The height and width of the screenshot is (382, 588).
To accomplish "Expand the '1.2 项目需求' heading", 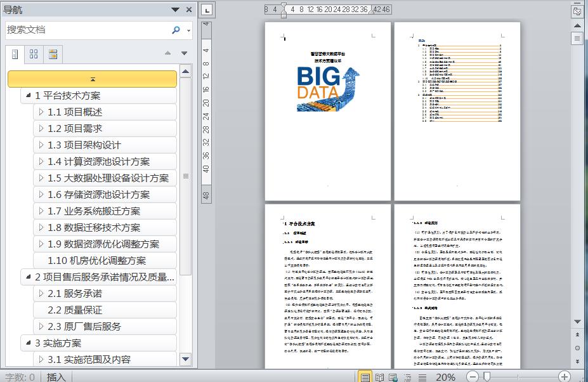I will click(41, 128).
